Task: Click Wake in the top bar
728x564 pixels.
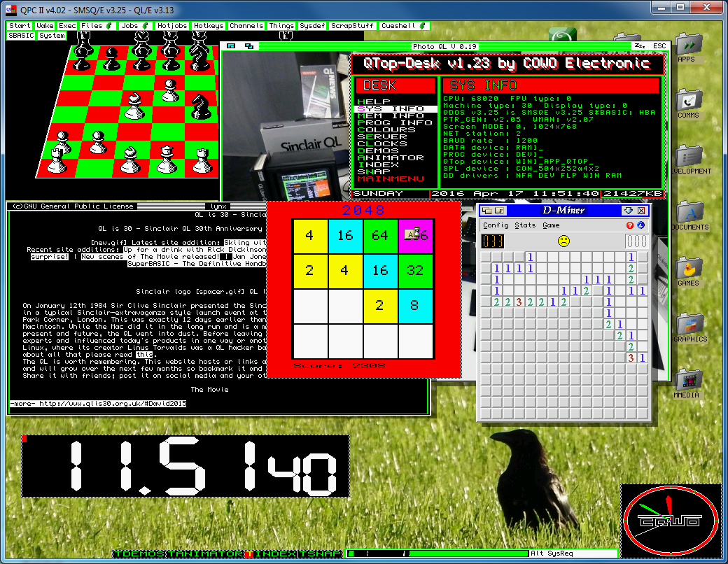Action: point(45,26)
